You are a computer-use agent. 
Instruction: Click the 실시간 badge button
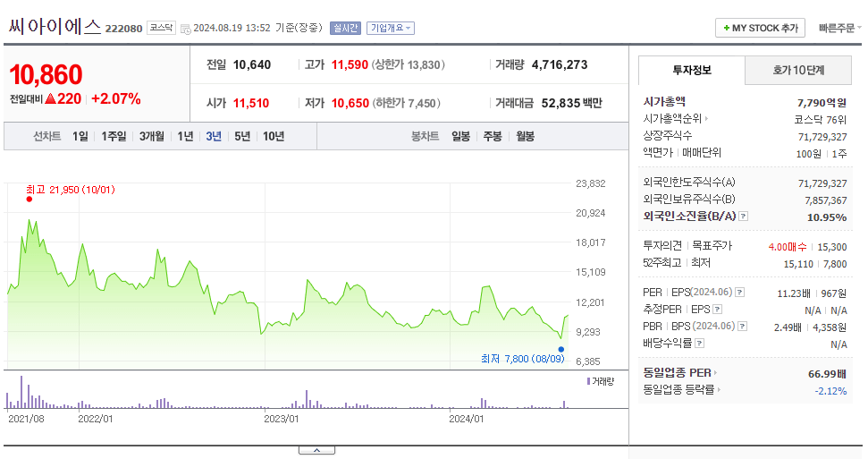point(345,28)
